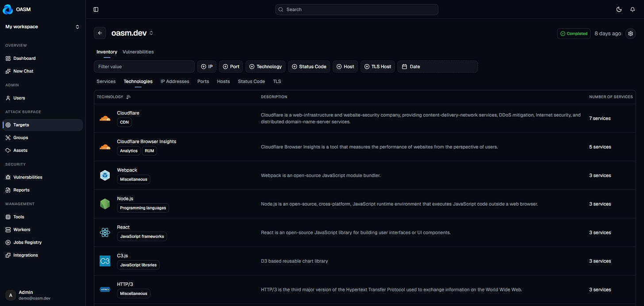644x306 pixels.
Task: Click the top Search box
Action: tap(356, 9)
